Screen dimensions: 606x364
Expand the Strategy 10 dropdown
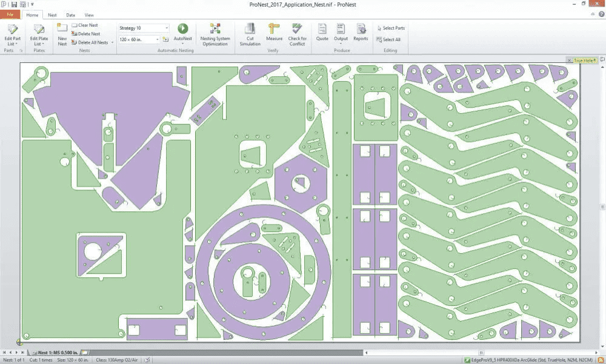point(167,28)
